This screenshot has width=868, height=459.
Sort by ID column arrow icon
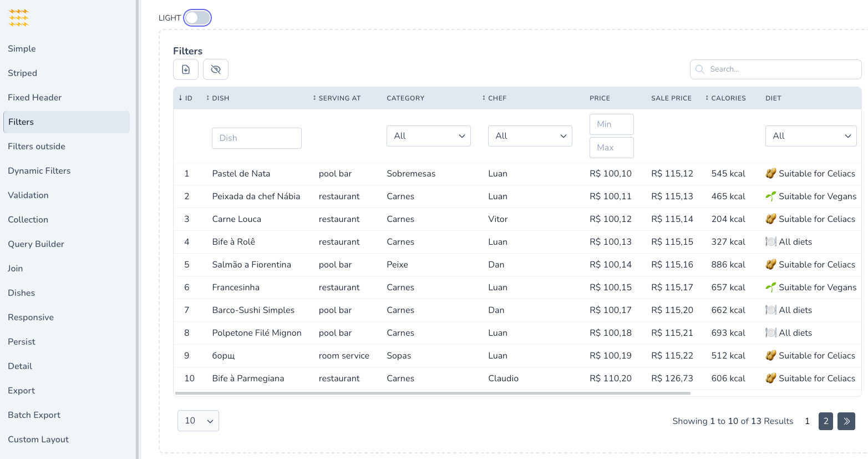[181, 98]
